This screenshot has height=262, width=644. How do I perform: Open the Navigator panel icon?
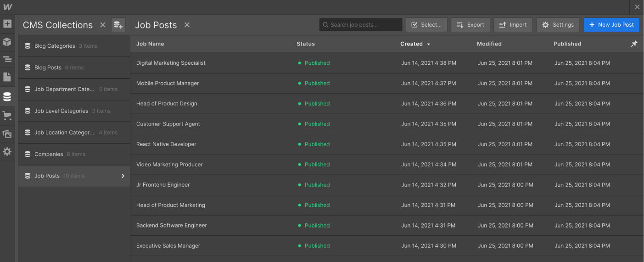(7, 59)
